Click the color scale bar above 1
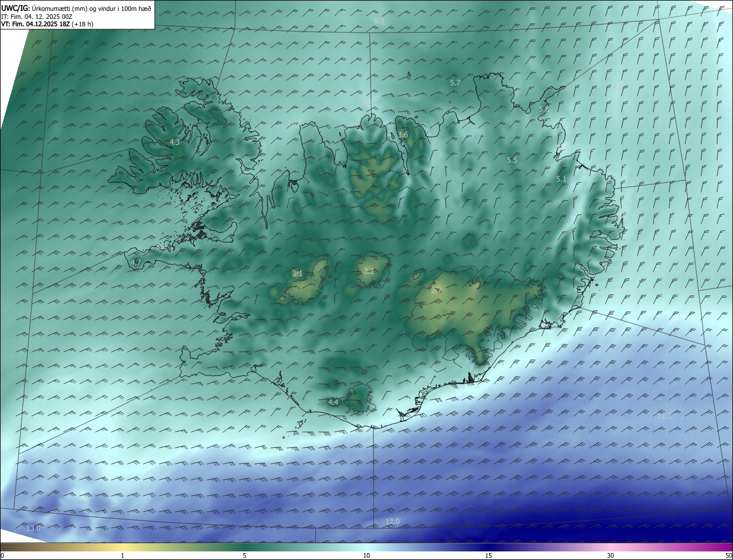 click(123, 547)
